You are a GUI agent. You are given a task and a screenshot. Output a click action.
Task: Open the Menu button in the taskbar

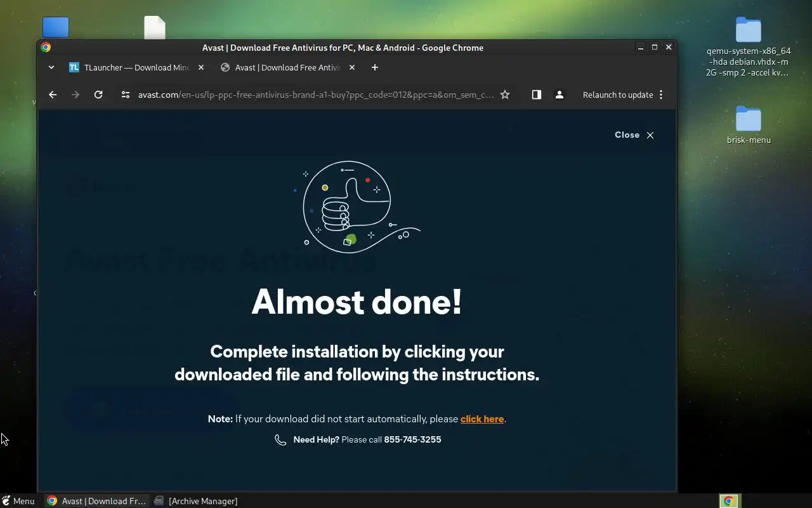[18, 501]
